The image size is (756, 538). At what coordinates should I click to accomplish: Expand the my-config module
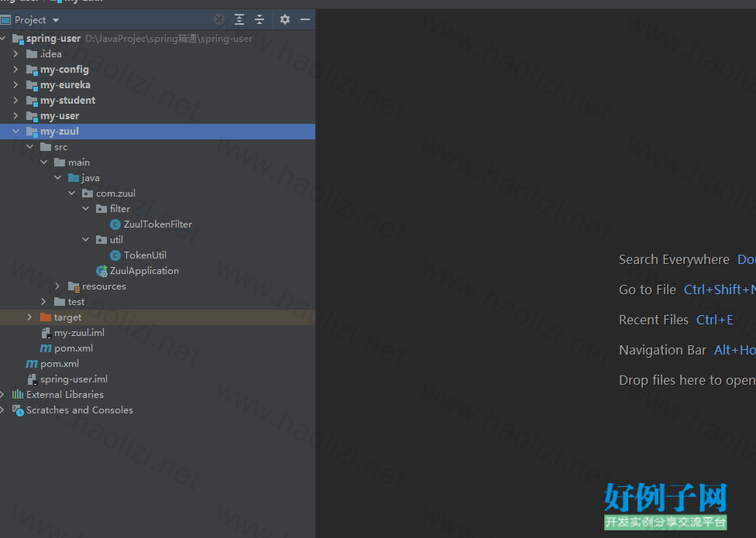[x=15, y=70]
